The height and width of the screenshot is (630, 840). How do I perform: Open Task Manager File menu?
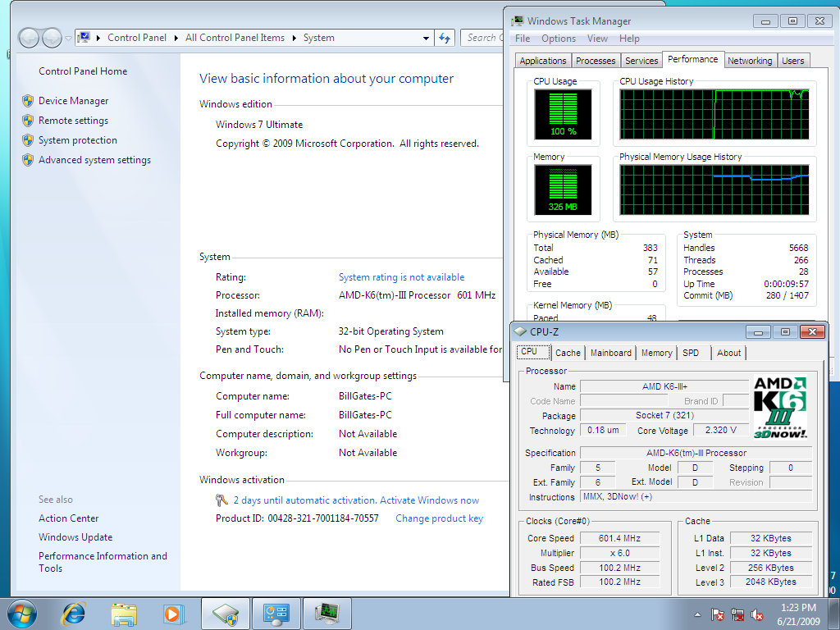point(523,39)
